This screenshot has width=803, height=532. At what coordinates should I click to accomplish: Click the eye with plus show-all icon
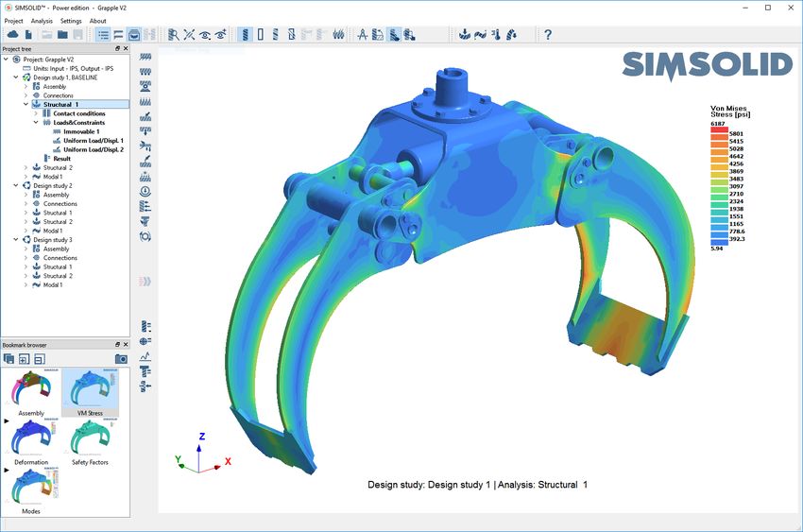(221, 34)
